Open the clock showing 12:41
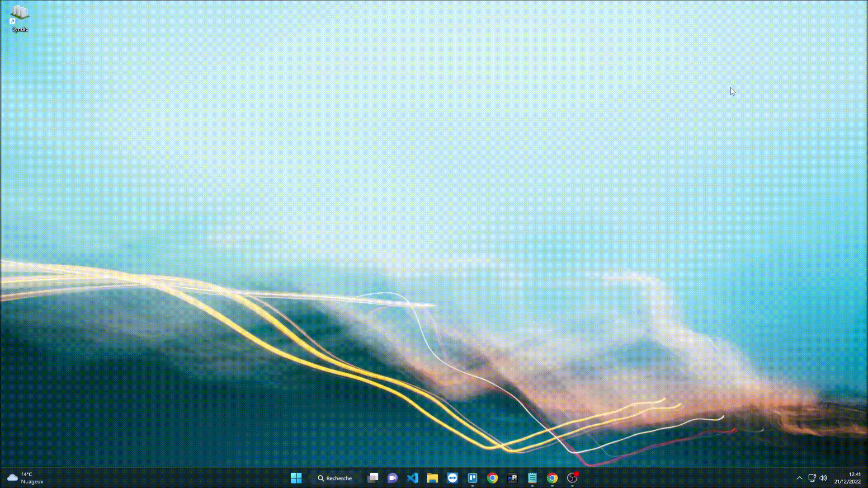Image resolution: width=868 pixels, height=488 pixels. (848, 478)
